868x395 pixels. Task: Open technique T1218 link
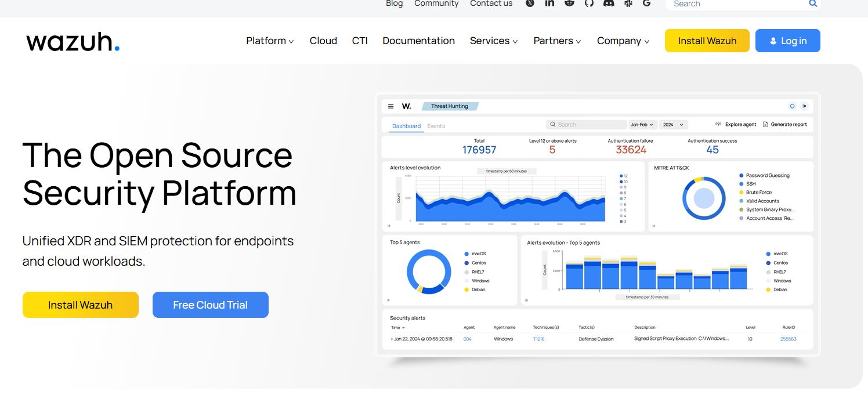coord(539,339)
